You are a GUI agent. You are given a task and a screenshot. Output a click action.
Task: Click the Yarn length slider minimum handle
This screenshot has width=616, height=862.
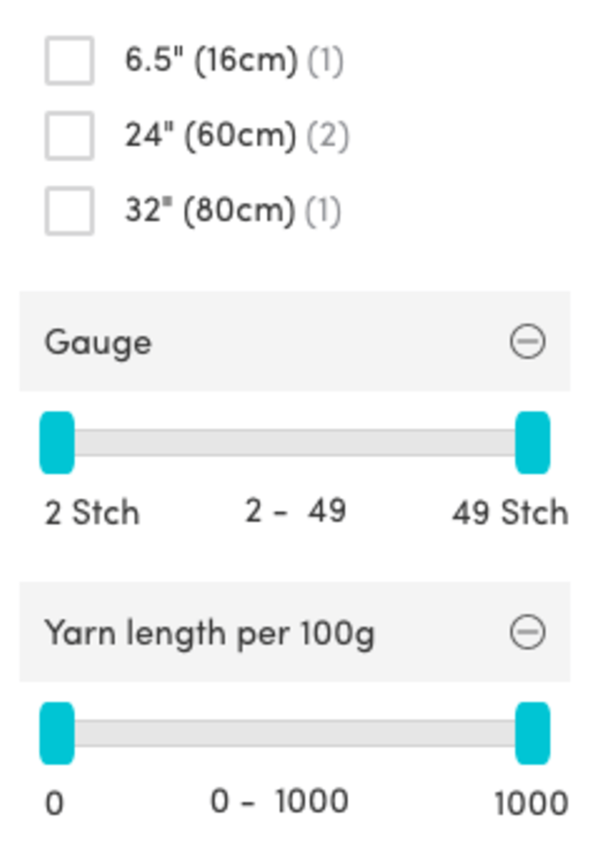coord(57,733)
